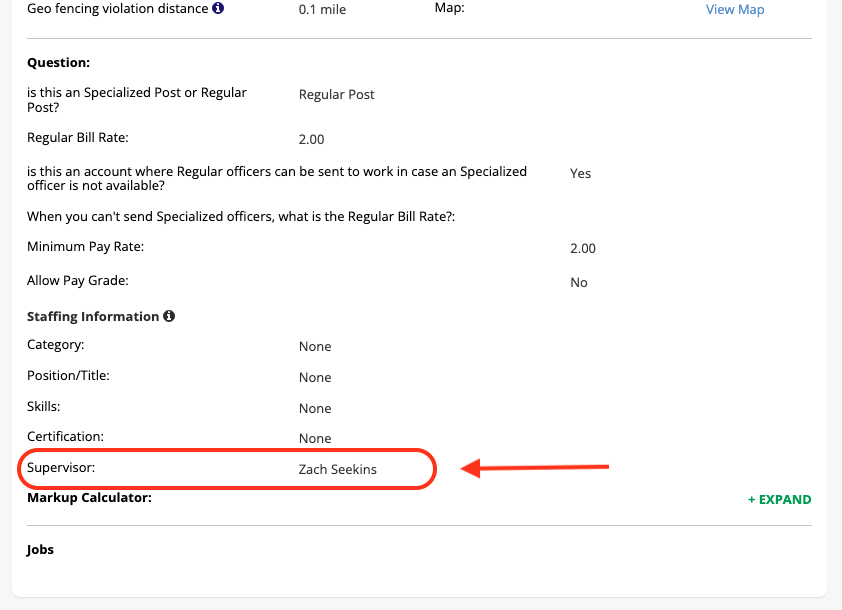
Task: Click info icon beside Geo fencing violation distance
Action: coord(219,9)
